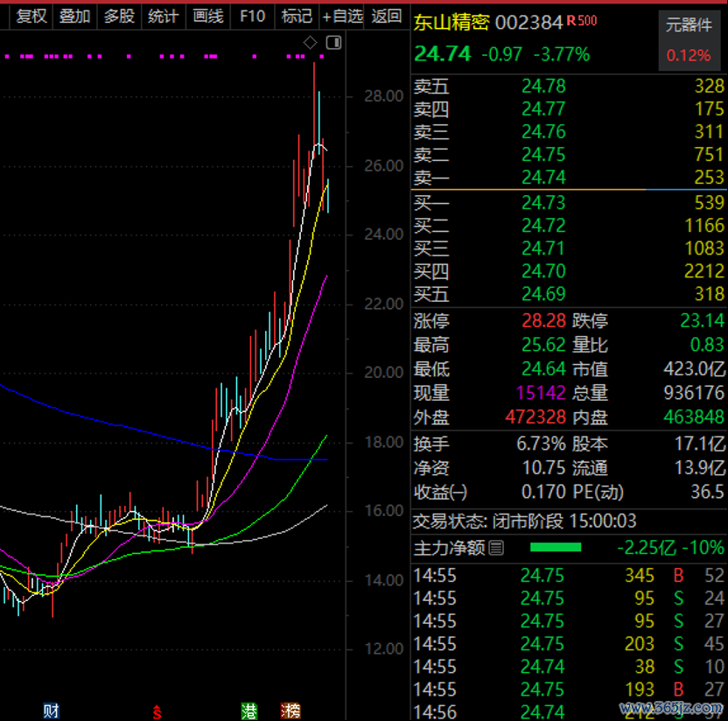The height and width of the screenshot is (721, 728).
Task: Click the diamond icon above chart
Action: (x=310, y=43)
